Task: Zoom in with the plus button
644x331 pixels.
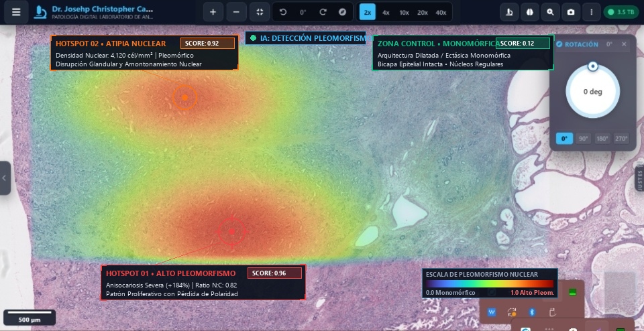Action: pos(213,12)
